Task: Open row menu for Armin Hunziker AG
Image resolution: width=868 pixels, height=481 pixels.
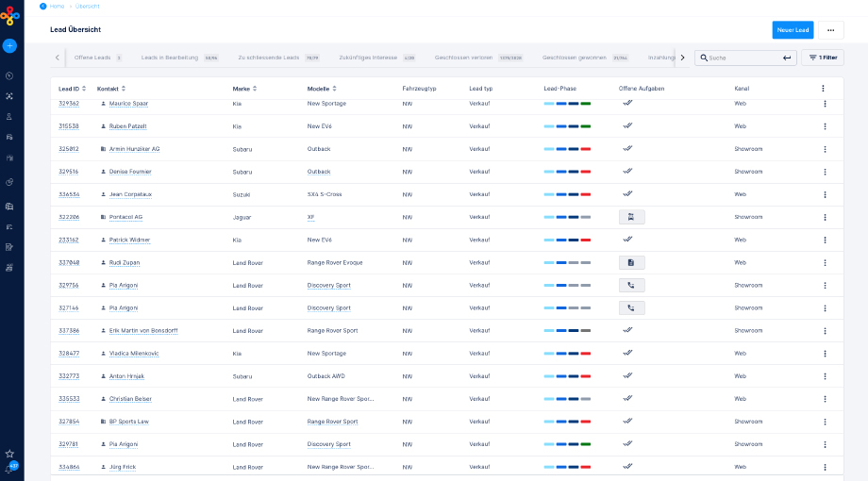Action: click(825, 149)
